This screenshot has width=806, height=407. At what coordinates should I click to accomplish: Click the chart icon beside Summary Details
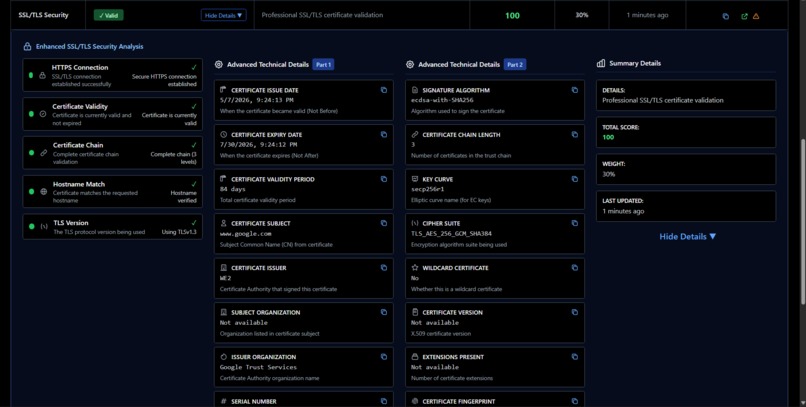click(601, 63)
